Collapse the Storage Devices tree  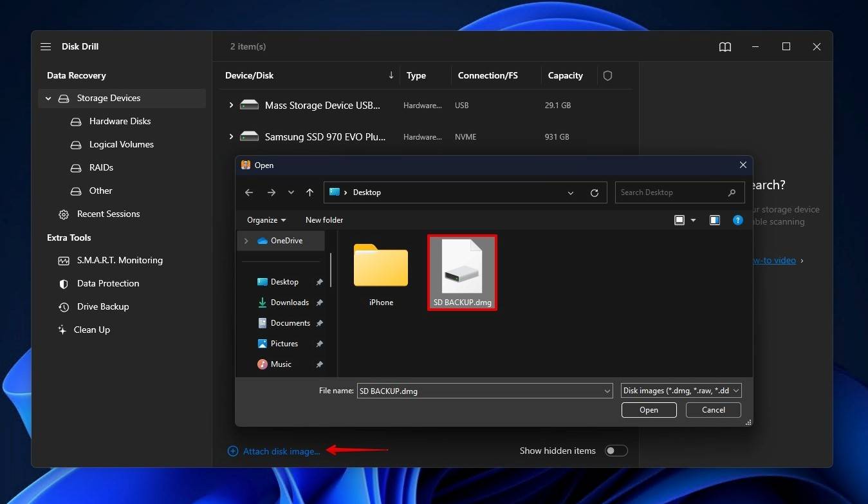pos(48,98)
